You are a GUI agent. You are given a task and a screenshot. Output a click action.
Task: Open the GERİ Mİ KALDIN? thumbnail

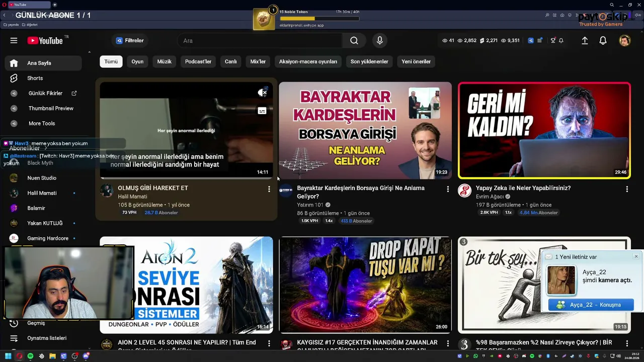coord(544,130)
